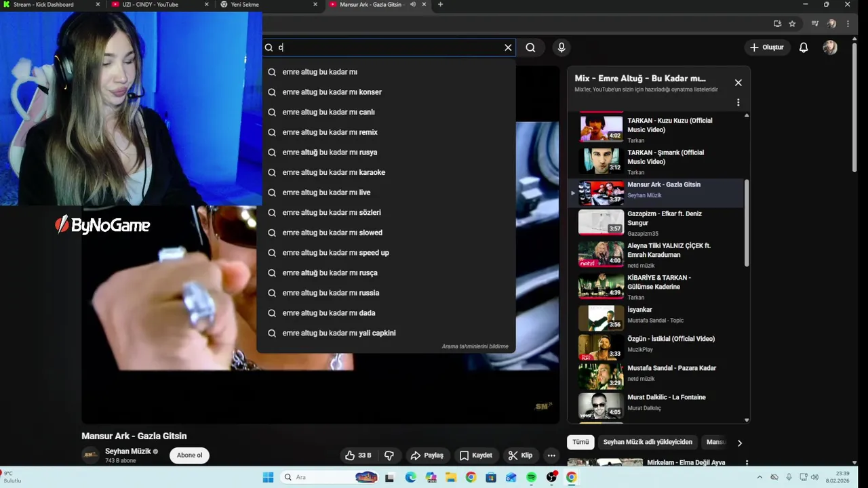This screenshot has height=488, width=868.
Task: Play TARKAN - Kuzu Kuzu from playlist
Action: click(x=657, y=129)
